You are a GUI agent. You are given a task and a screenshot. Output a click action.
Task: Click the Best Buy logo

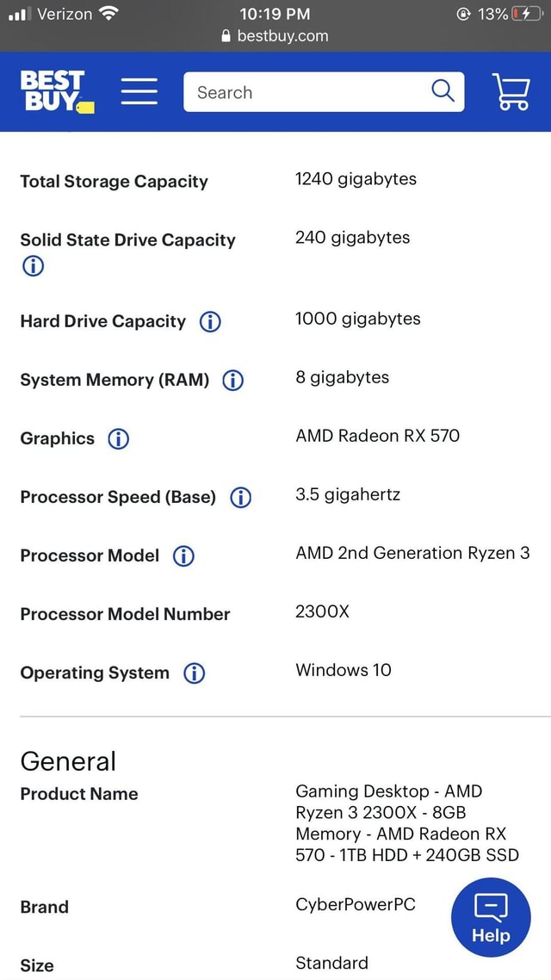coord(55,90)
